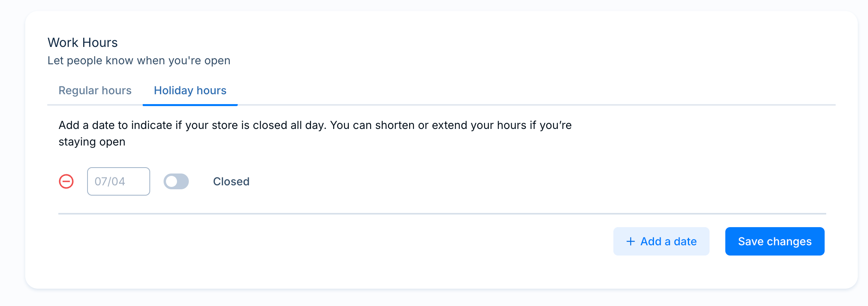Enable store hours for the 07/04 holiday
This screenshot has width=868, height=306.
[x=176, y=181]
